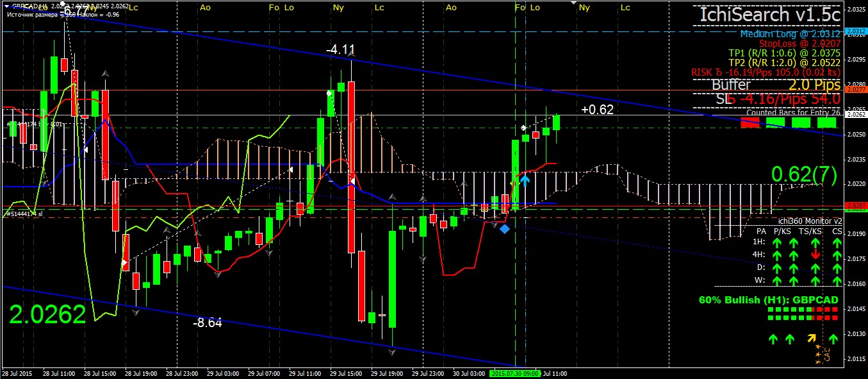Viewport: 868px width, 379px height.
Task: Click the 29 Jul 15:00 time axis label
Action: [x=345, y=373]
